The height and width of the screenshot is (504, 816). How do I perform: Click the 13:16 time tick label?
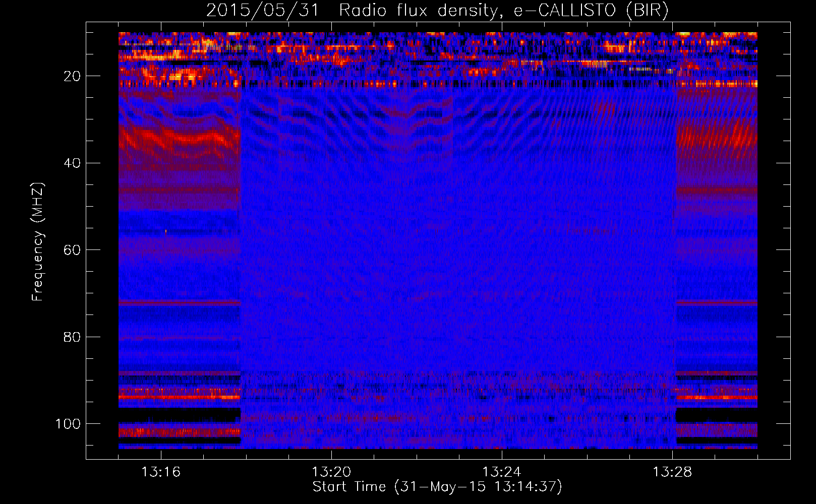point(161,472)
